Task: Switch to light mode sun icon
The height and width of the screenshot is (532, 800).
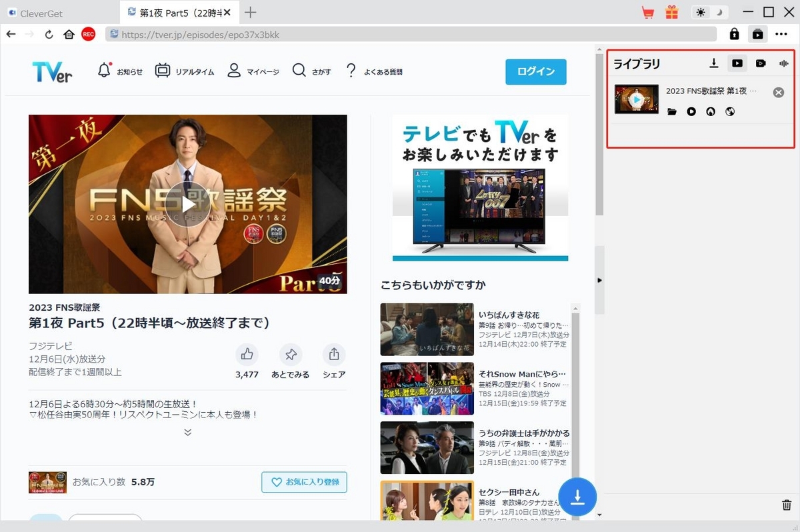Action: tap(701, 12)
